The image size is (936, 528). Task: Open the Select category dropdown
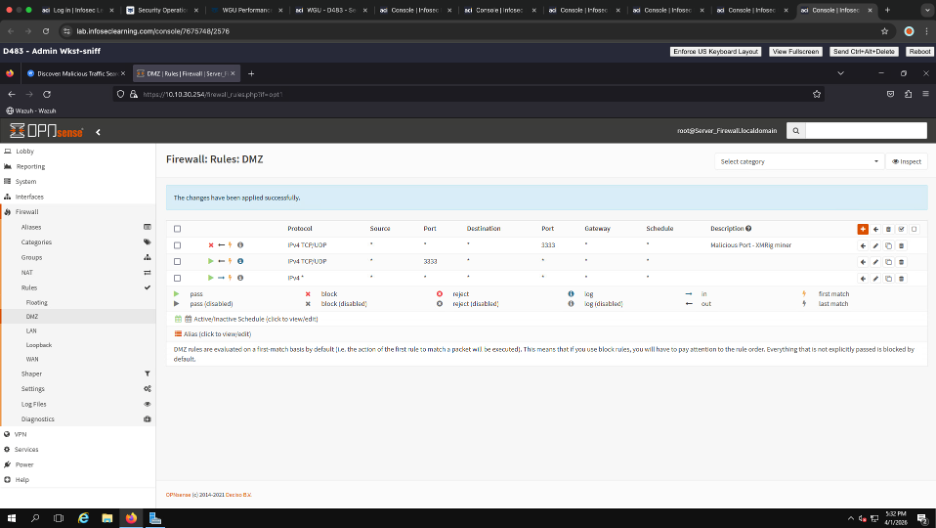tap(799, 162)
